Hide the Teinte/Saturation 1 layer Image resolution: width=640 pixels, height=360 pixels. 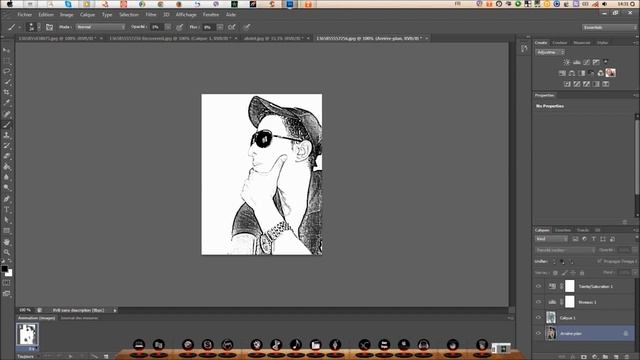click(538, 287)
